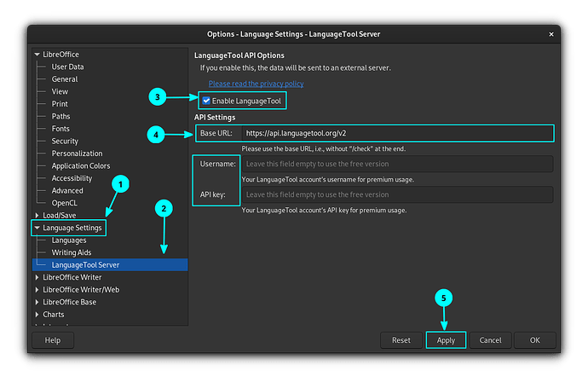Image resolution: width=588 pixels, height=382 pixels.
Task: Expand the Charts node arrow
Action: tap(37, 315)
